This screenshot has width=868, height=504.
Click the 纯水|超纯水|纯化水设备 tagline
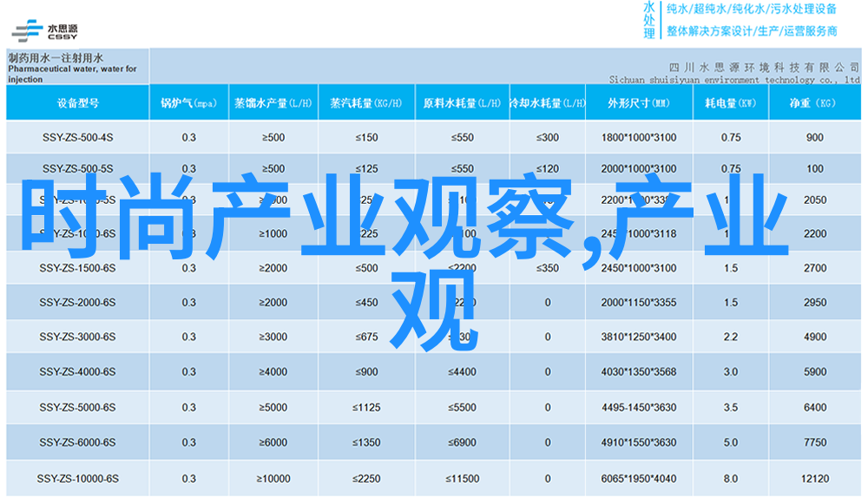tap(751, 10)
